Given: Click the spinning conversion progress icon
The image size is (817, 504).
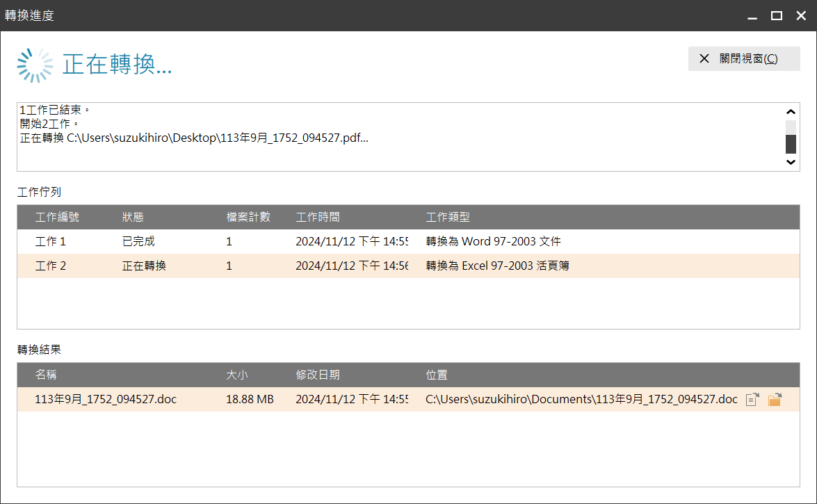Looking at the screenshot, I should click(35, 65).
